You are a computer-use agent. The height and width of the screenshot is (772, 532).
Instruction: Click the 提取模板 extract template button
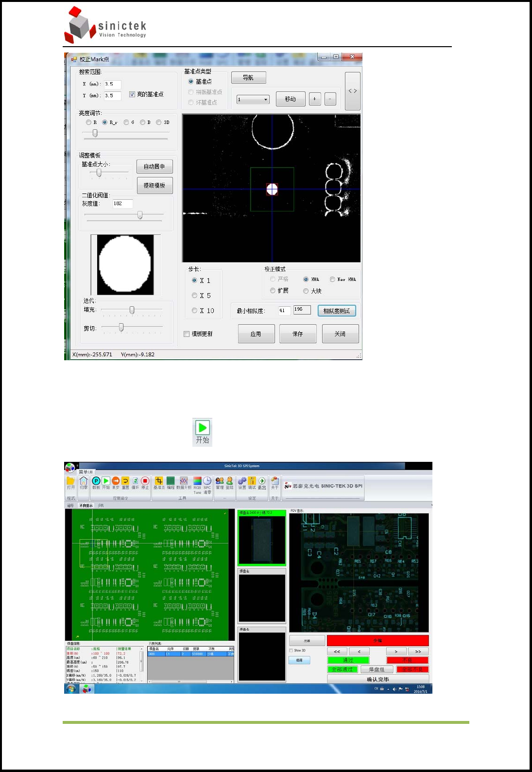tap(154, 186)
